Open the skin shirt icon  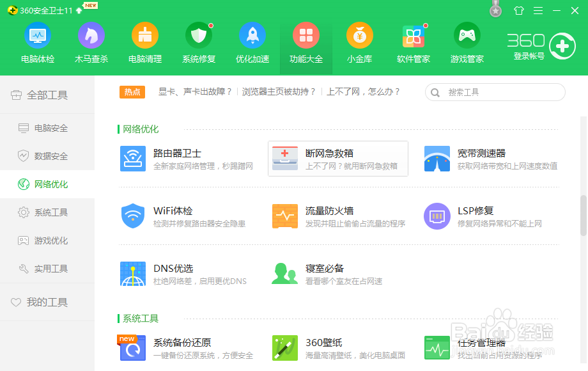(519, 10)
